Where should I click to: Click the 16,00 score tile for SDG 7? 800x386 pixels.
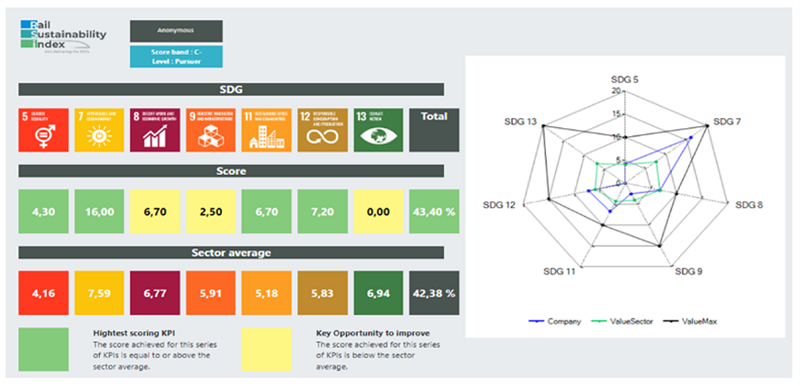[x=99, y=212]
